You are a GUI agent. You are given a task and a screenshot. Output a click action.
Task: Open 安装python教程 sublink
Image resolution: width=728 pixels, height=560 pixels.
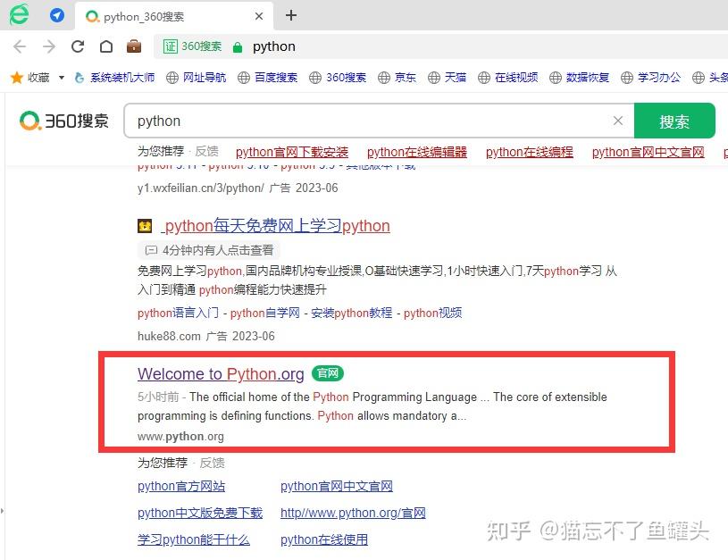coord(351,313)
